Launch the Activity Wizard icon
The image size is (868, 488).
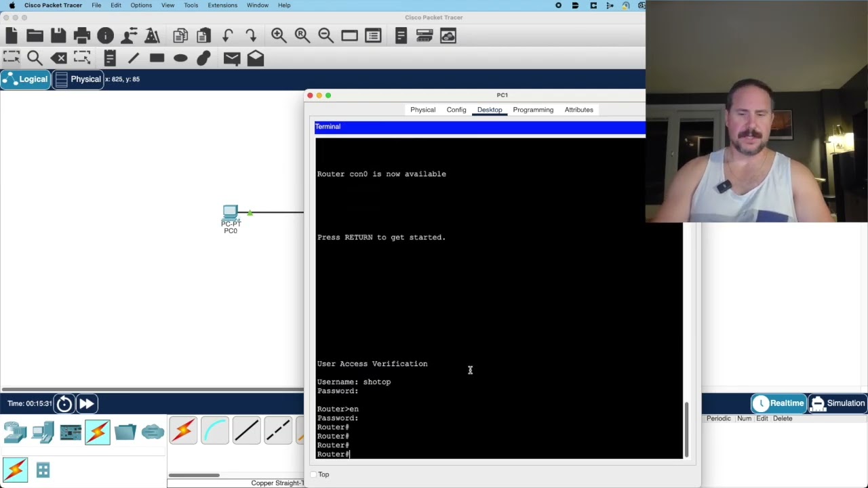[x=153, y=35]
